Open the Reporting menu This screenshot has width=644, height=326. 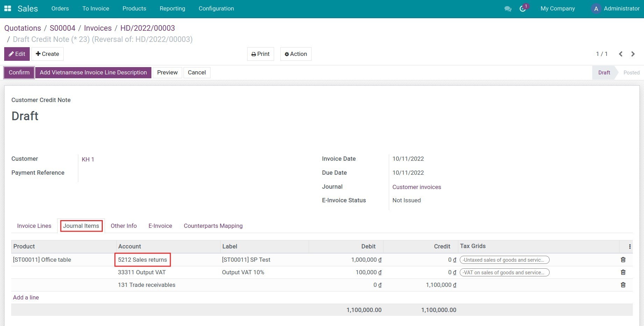[x=172, y=8]
